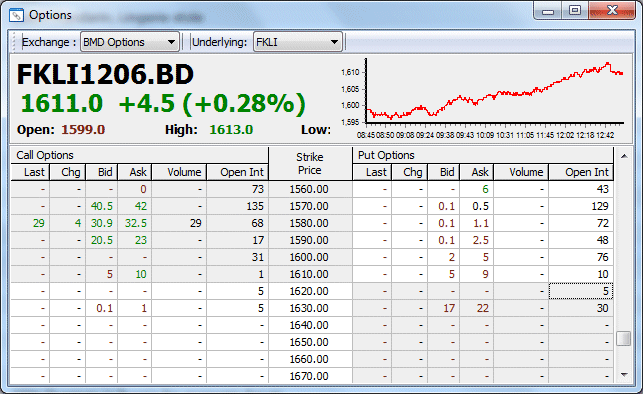Click put ask 0.5 at strike 1570
Image resolution: width=643 pixels, height=394 pixels.
477,206
